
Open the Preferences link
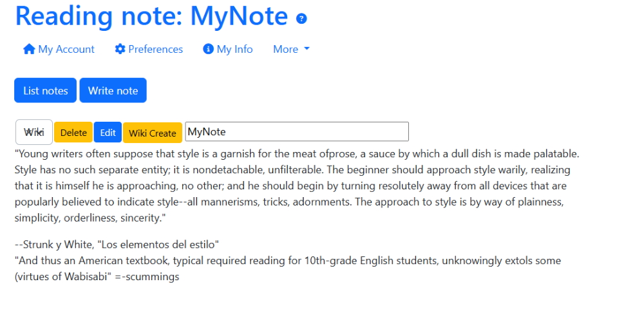click(149, 49)
